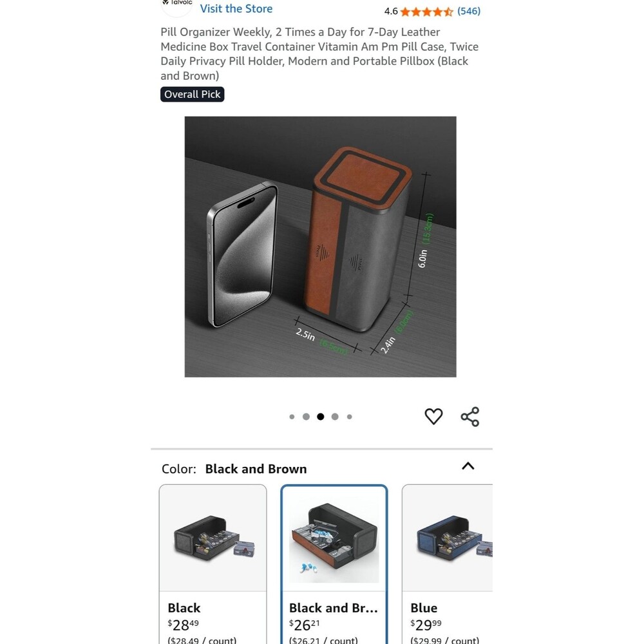Open the Talvolc store logo
This screenshot has height=644, width=644.
[176, 6]
